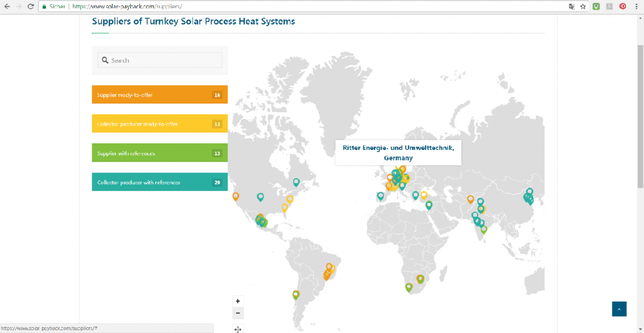Click inside the Search input field
The height and width of the screenshot is (333, 644).
tap(159, 60)
